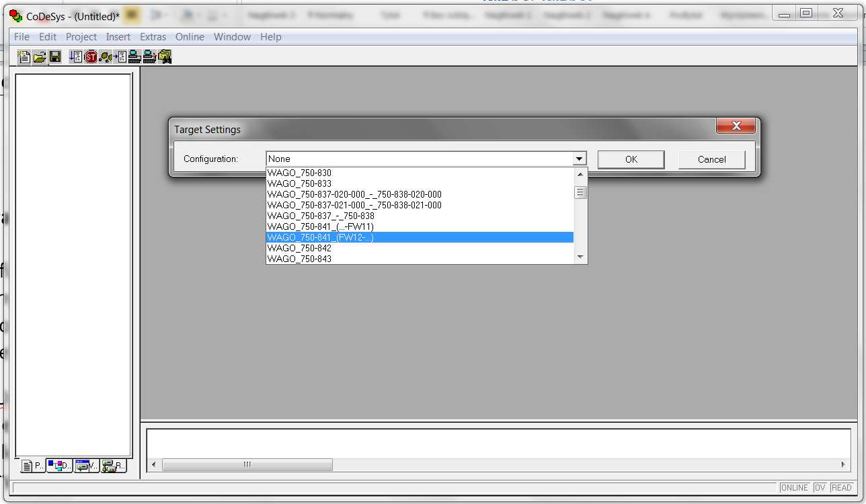Click the Open project folder icon
Viewport: 866px width, 504px height.
[x=40, y=56]
